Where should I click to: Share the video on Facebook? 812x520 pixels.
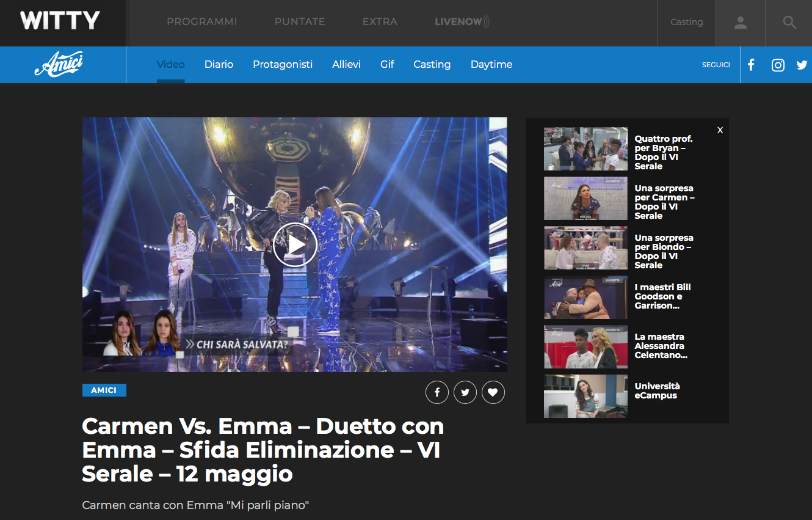(437, 392)
